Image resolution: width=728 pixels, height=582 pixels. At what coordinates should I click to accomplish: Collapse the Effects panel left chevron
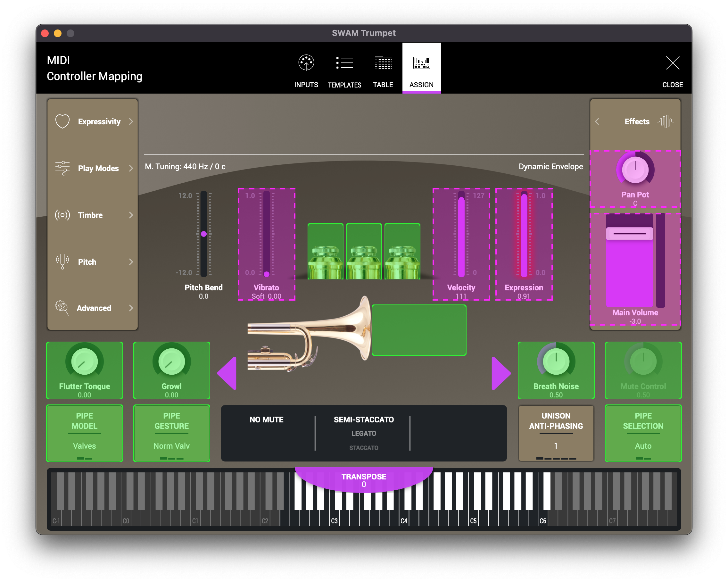click(597, 121)
